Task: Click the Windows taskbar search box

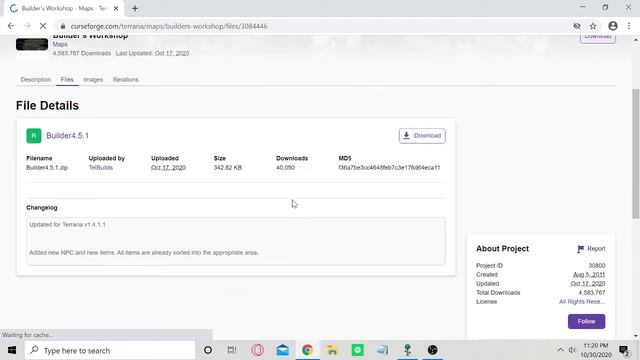Action: [x=110, y=350]
